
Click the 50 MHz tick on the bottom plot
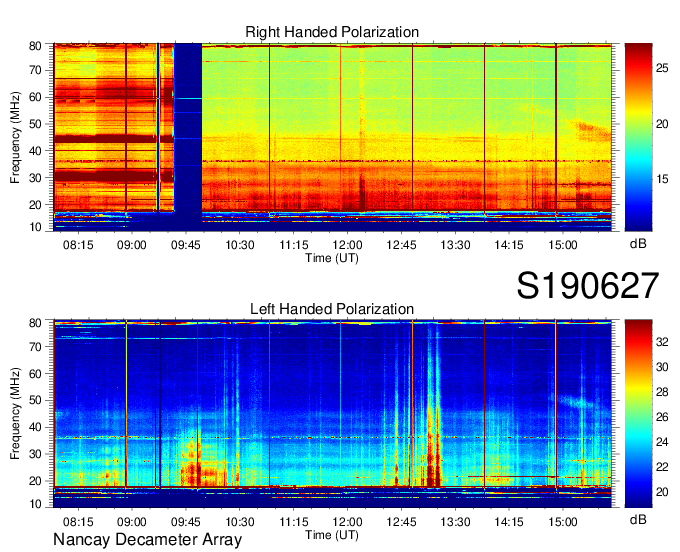[x=35, y=401]
